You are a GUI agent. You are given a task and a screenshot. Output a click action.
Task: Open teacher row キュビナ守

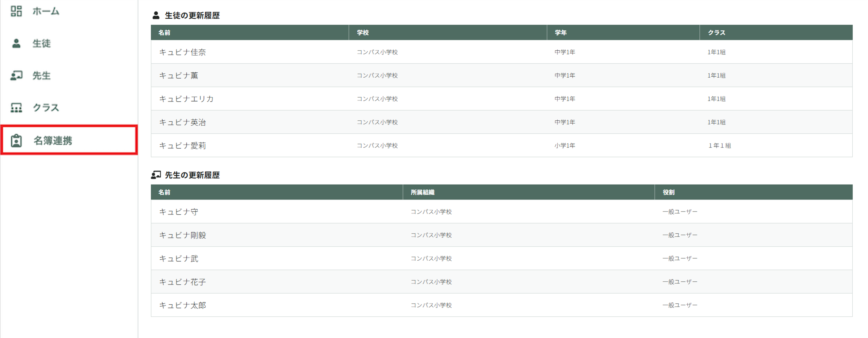pos(179,212)
